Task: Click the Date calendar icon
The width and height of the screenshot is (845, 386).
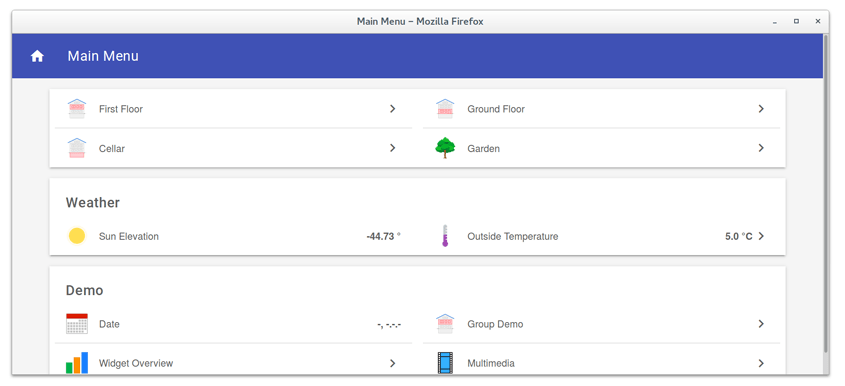Action: tap(77, 323)
